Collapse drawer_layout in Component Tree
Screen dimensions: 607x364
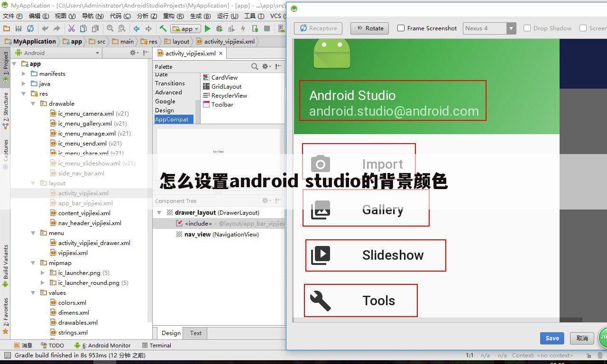pos(159,212)
